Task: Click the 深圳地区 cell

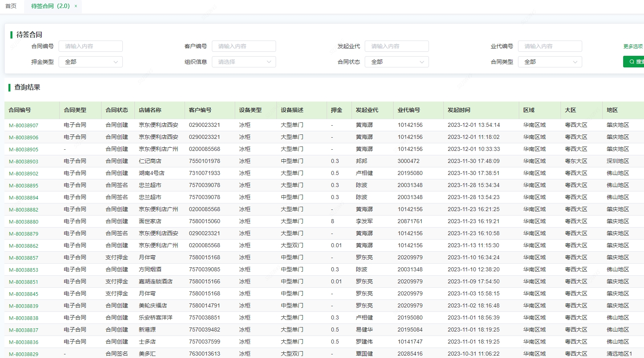Action: click(x=618, y=161)
